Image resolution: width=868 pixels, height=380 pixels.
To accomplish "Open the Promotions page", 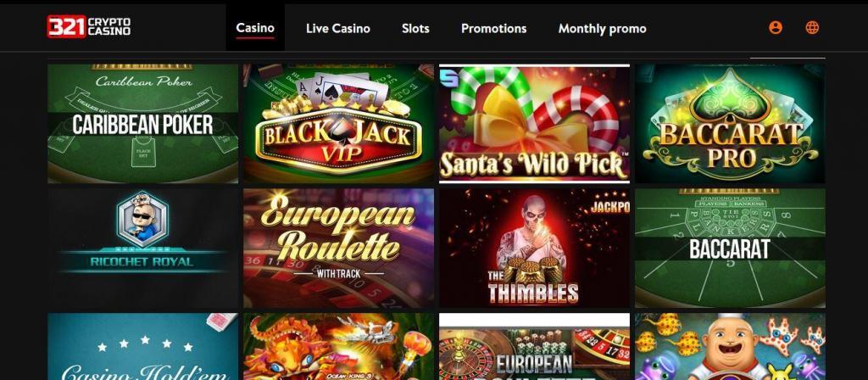I will click(x=494, y=28).
